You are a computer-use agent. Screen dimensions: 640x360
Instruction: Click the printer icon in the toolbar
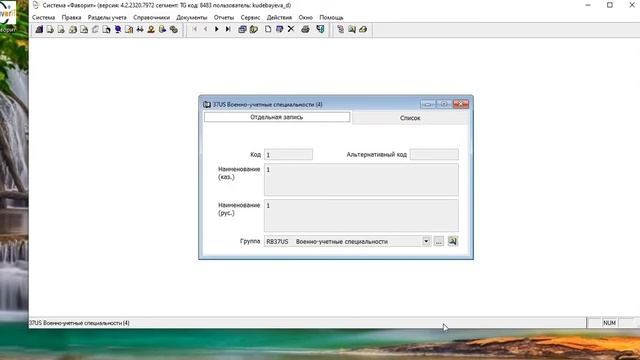click(x=305, y=29)
